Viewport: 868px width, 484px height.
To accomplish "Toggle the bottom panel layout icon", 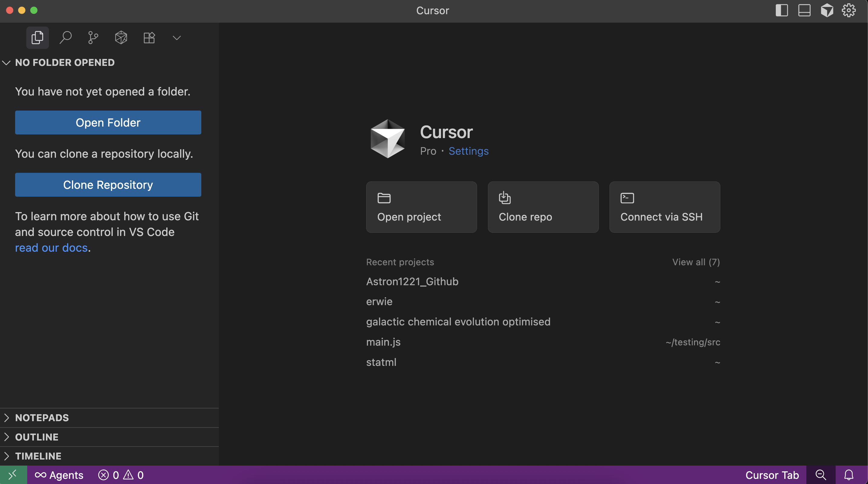I will [804, 11].
